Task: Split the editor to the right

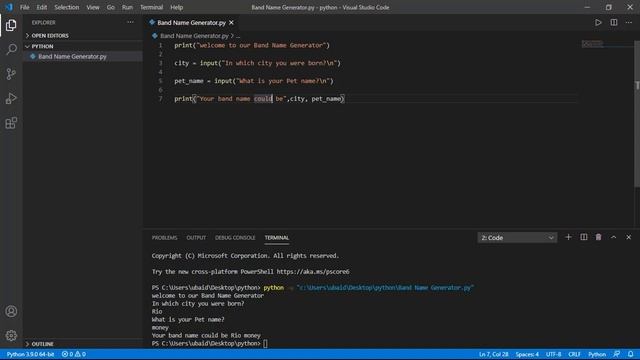Action: [614, 22]
